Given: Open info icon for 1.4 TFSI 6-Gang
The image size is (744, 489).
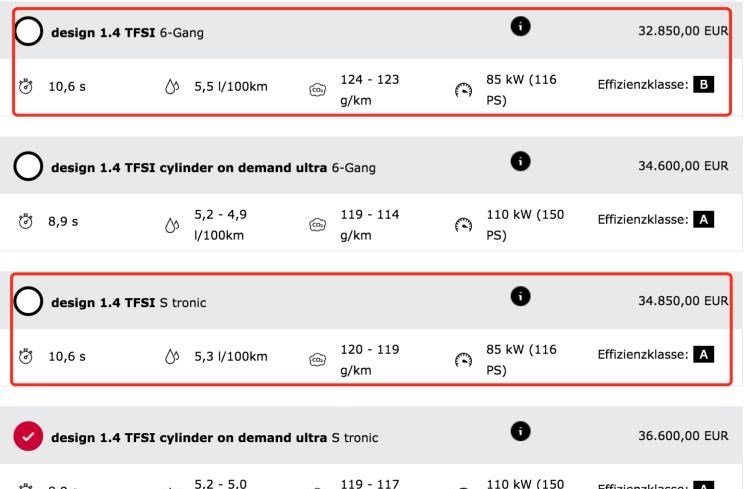Looking at the screenshot, I should click(521, 26).
